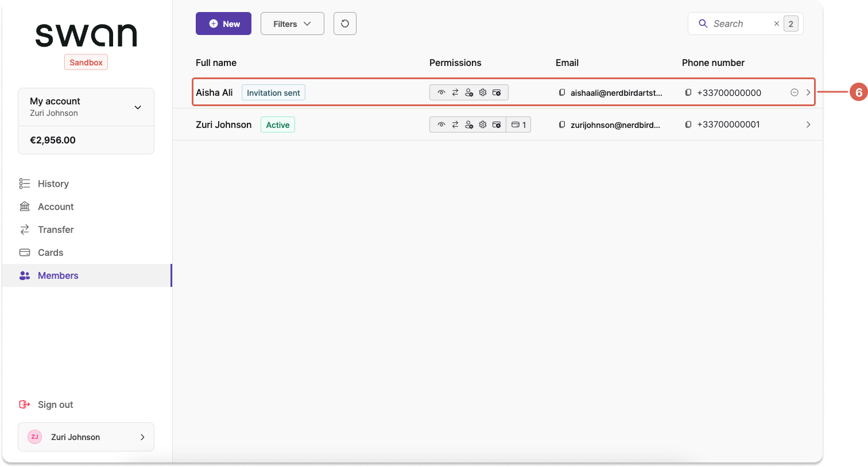Go to Account in the sidebar

pyautogui.click(x=86, y=207)
